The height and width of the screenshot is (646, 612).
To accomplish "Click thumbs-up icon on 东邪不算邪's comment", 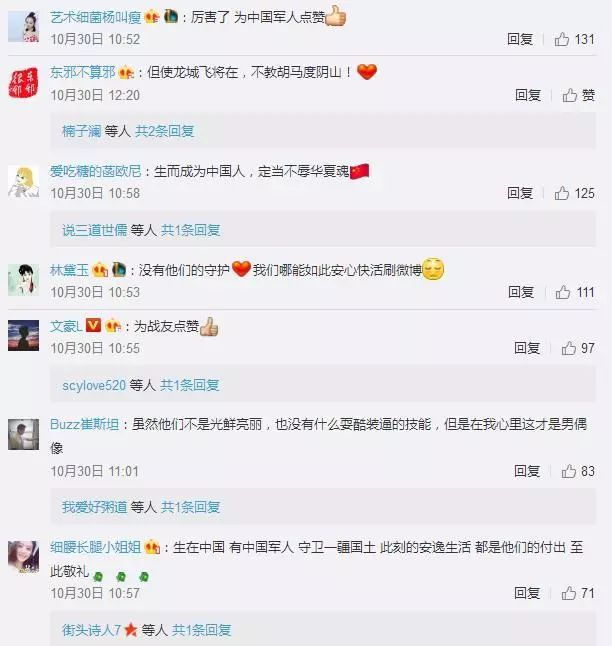I will [570, 95].
